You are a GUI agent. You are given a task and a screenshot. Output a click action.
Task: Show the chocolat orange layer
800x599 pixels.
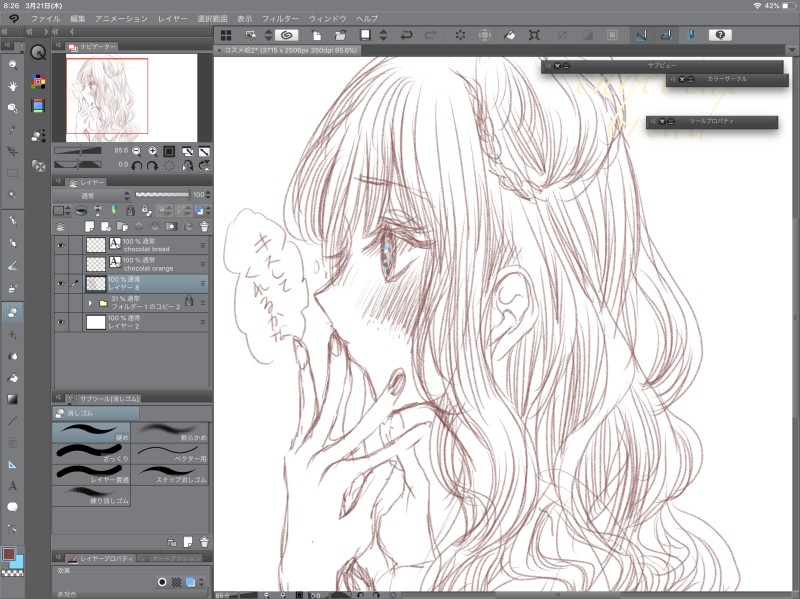click(x=61, y=264)
